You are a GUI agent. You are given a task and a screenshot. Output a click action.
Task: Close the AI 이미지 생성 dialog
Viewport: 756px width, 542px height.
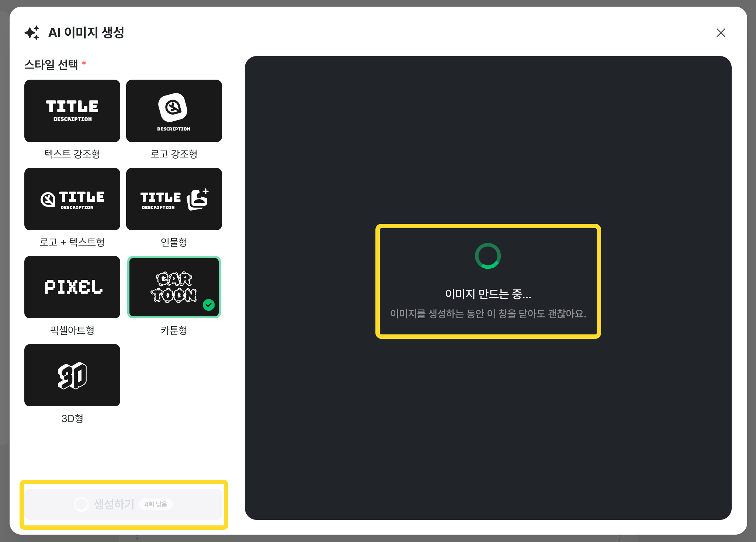(721, 33)
